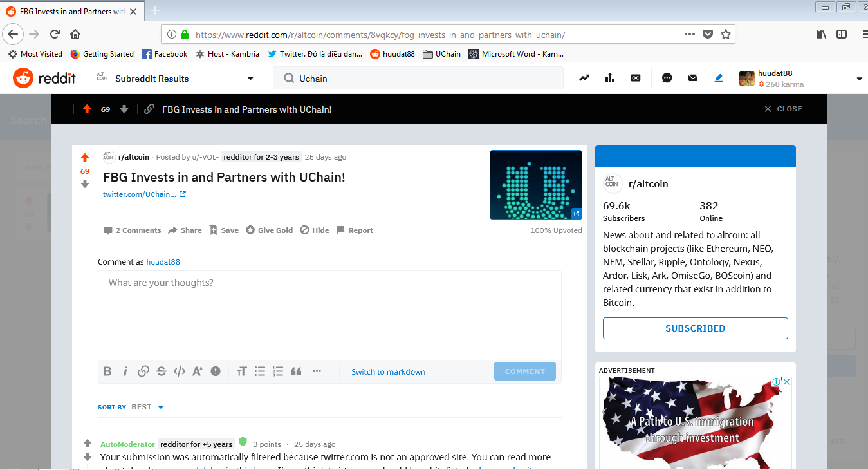The height and width of the screenshot is (470, 868).
Task: Upvote the AutoModerator comment
Action: [x=88, y=444]
